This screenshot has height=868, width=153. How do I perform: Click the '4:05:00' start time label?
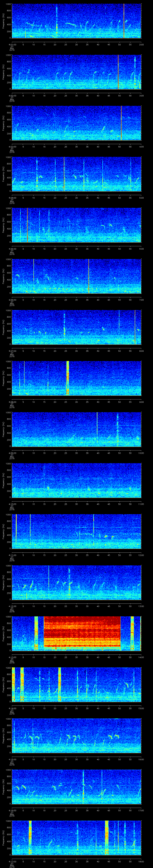click(12, 248)
